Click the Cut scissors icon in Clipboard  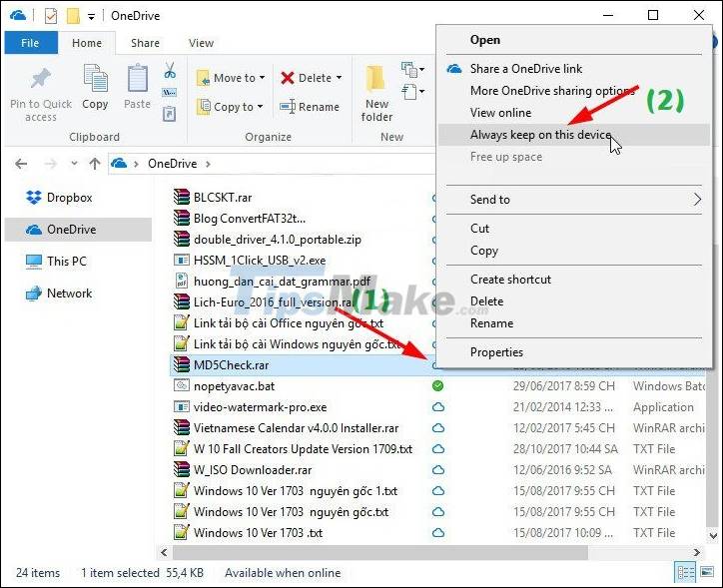coord(170,70)
